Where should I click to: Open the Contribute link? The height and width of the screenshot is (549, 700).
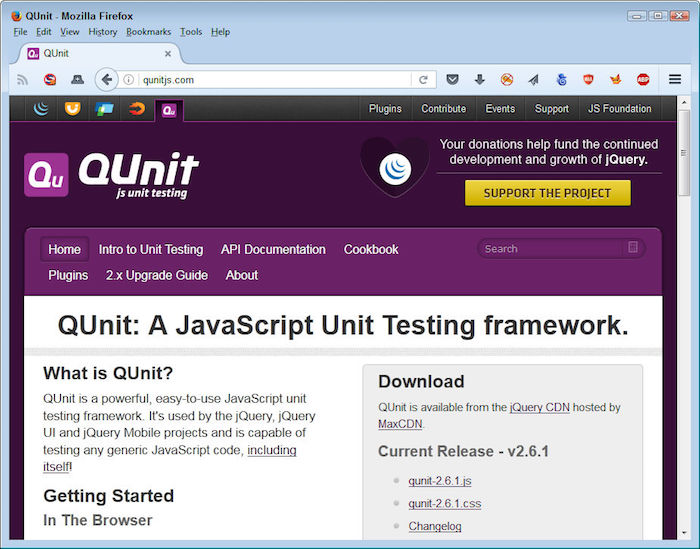click(x=443, y=108)
